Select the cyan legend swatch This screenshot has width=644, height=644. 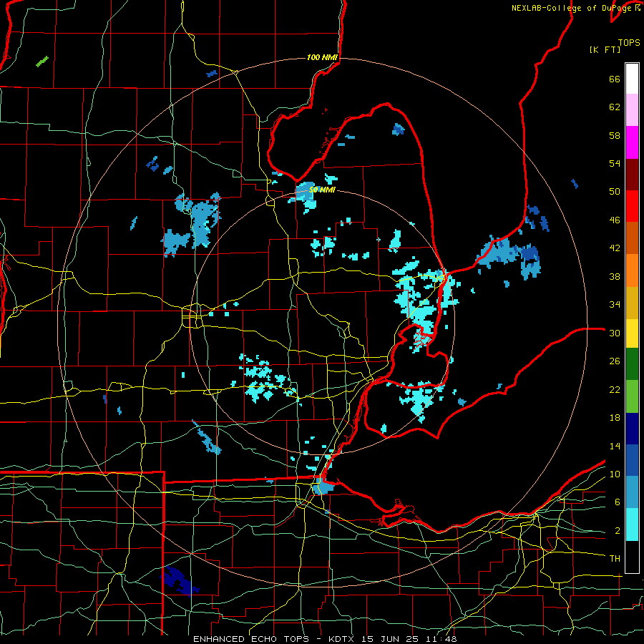(x=632, y=525)
